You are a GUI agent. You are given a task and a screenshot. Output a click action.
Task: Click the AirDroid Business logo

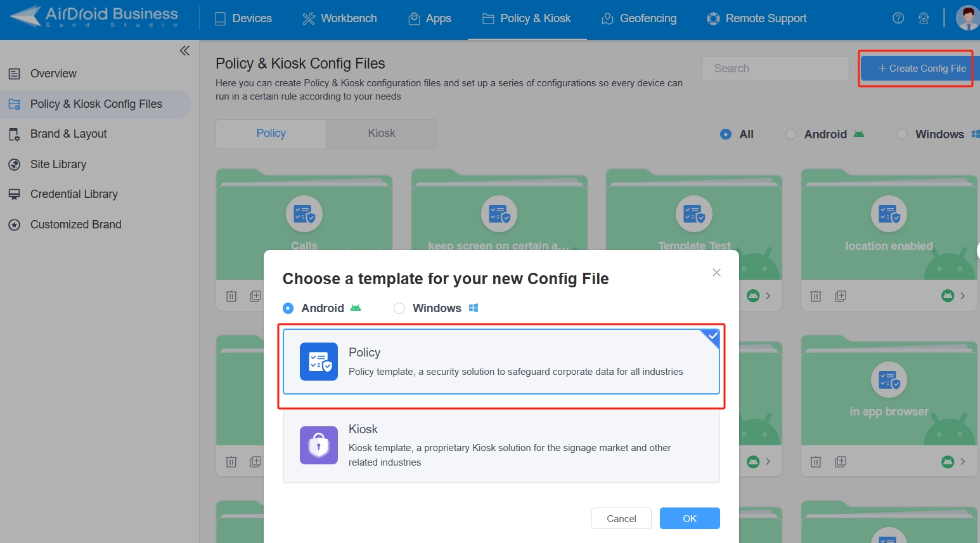click(x=94, y=17)
